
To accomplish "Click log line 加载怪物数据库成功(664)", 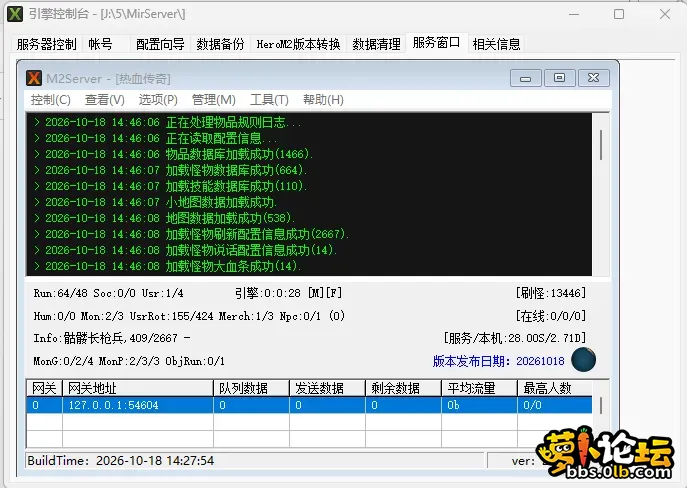I will [170, 170].
